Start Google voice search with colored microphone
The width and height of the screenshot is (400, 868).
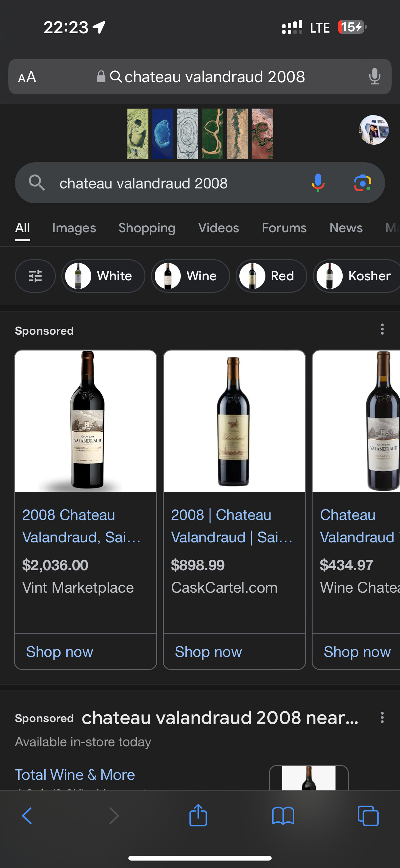point(318,183)
